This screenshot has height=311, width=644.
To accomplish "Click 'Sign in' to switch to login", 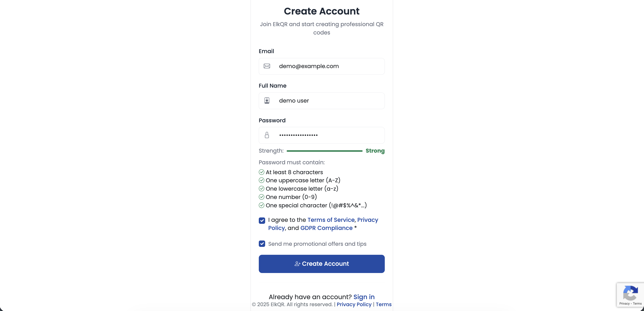I will coord(364,297).
